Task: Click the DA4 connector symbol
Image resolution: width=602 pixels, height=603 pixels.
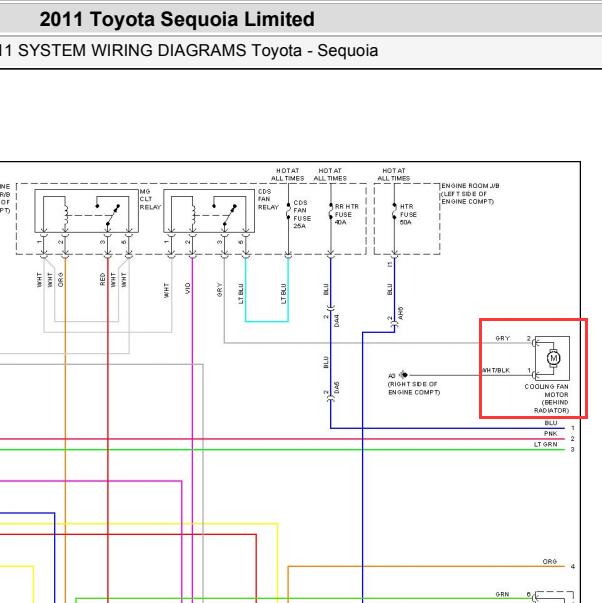Action: (x=330, y=308)
